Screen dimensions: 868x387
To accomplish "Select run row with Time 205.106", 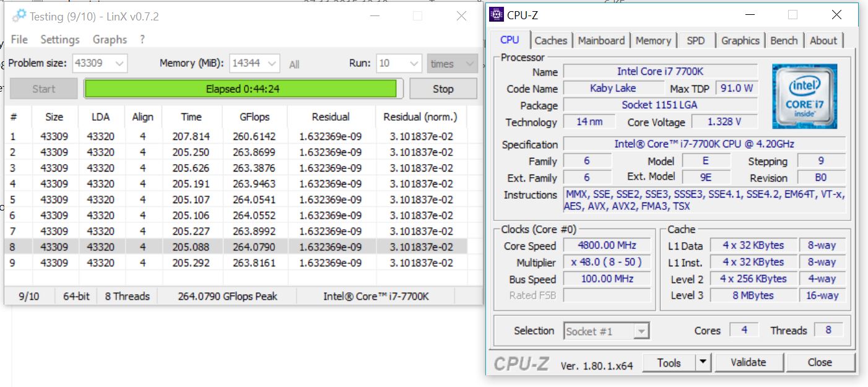I will 236,215.
